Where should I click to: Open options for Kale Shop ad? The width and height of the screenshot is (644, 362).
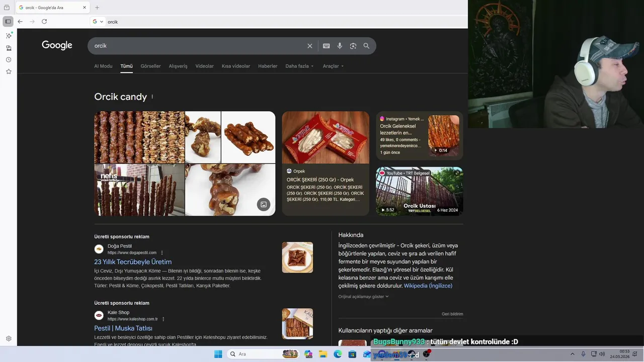(x=163, y=319)
